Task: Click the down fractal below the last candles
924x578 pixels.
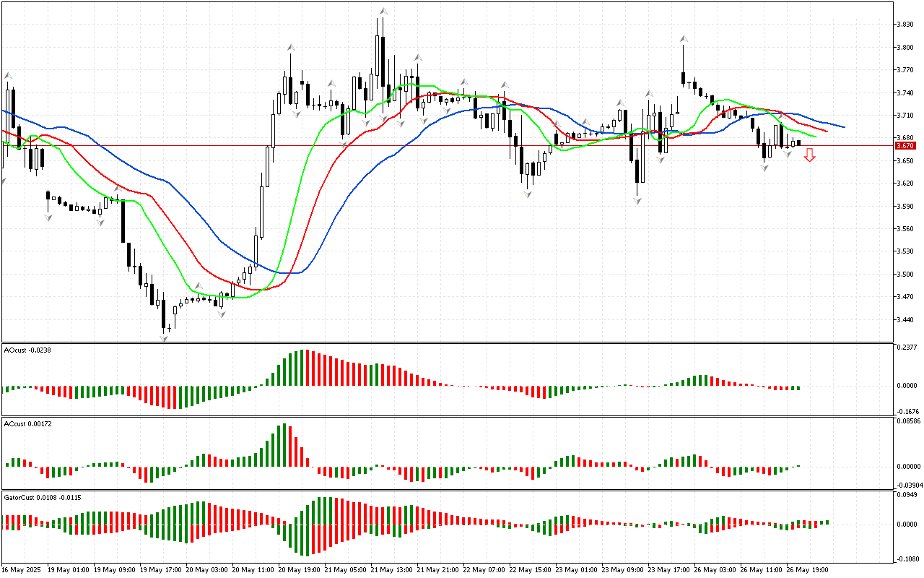Action: coord(788,155)
